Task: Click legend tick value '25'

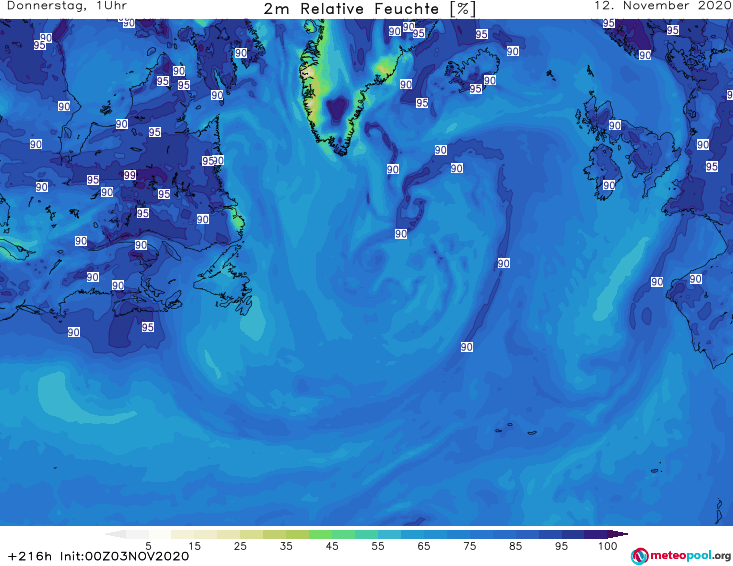Action: 240,545
